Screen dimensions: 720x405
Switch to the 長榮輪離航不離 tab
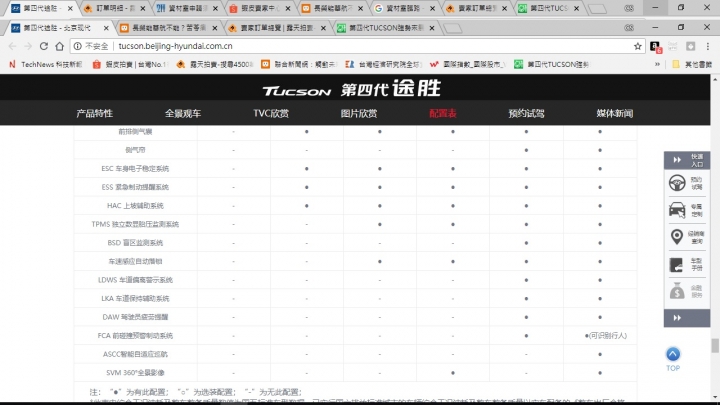(168, 28)
